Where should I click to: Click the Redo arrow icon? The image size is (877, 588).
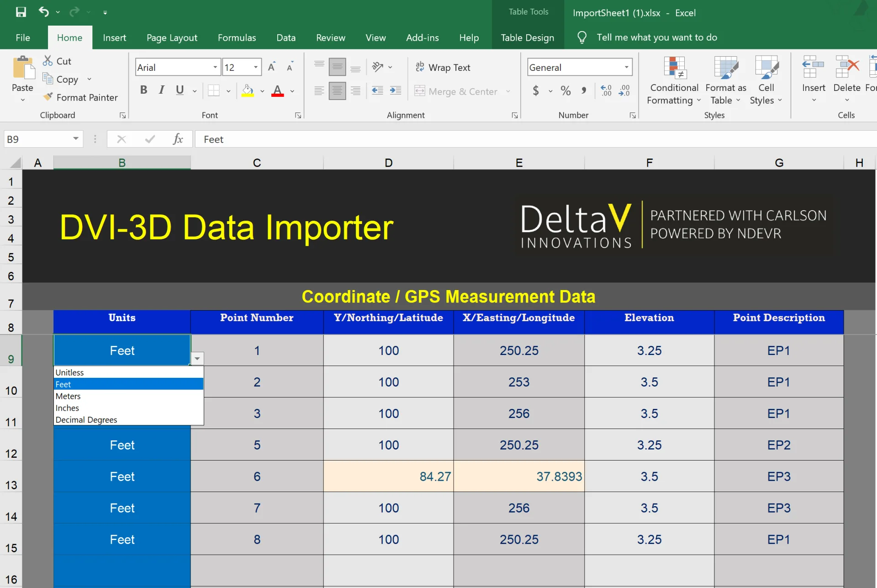(74, 12)
